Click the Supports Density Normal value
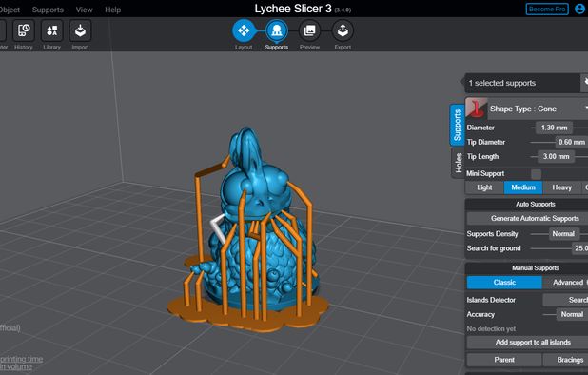 (563, 233)
